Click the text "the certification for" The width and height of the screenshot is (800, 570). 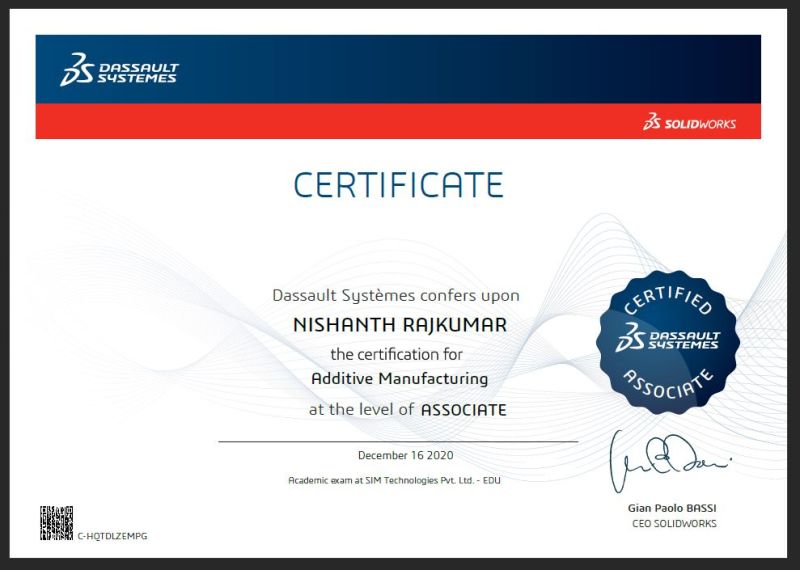tap(396, 354)
